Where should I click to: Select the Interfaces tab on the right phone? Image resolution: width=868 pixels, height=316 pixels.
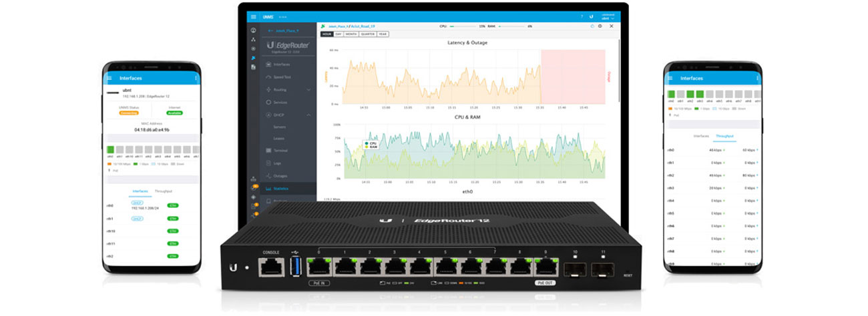point(701,136)
